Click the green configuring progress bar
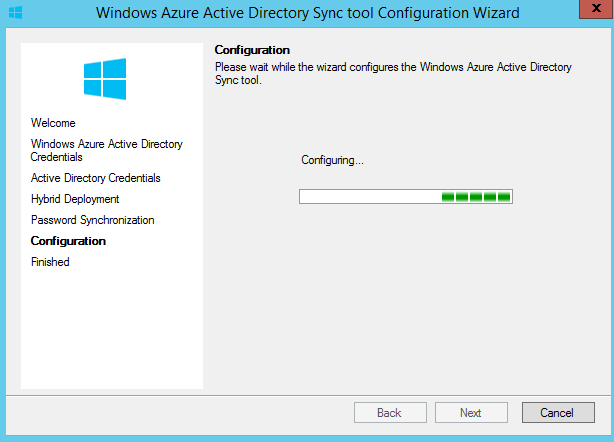614x442 pixels. coord(406,197)
